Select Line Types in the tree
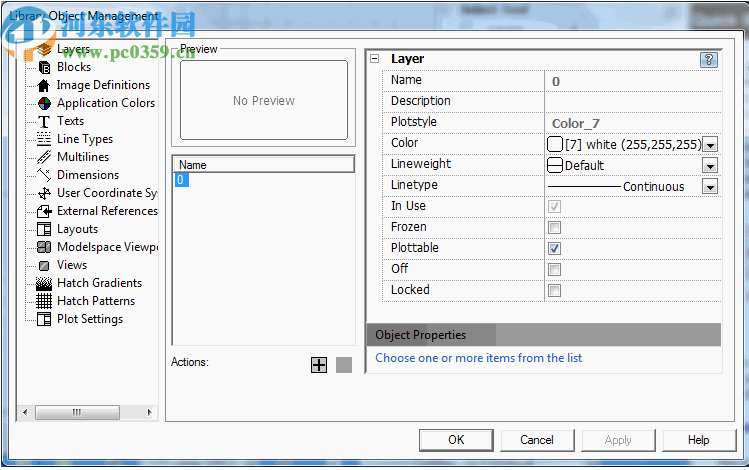Viewport: 749px width, 470px height. [84, 139]
